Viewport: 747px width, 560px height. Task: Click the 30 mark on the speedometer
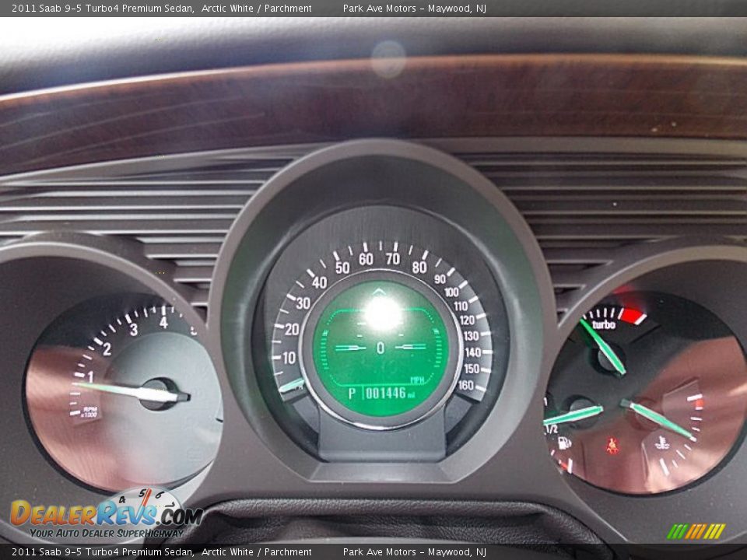(x=303, y=303)
